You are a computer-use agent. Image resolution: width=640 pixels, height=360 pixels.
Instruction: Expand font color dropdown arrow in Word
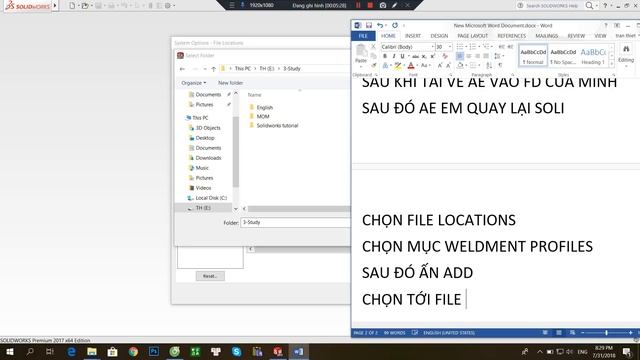(x=417, y=65)
